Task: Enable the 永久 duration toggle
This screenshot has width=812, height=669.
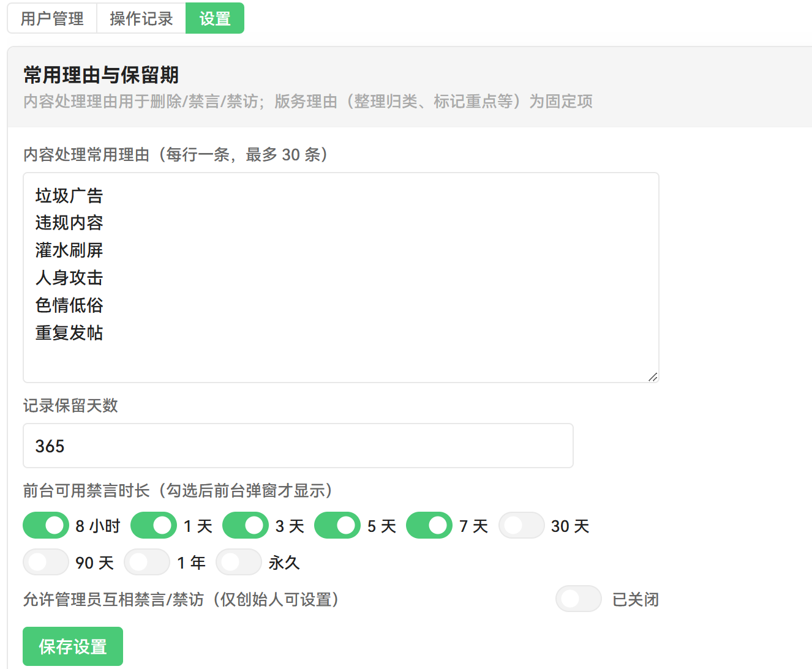Action: coord(239,562)
